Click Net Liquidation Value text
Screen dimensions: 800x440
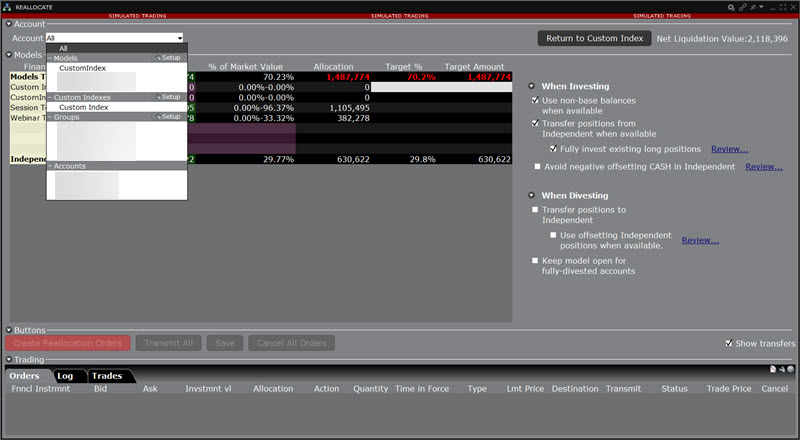tap(722, 39)
